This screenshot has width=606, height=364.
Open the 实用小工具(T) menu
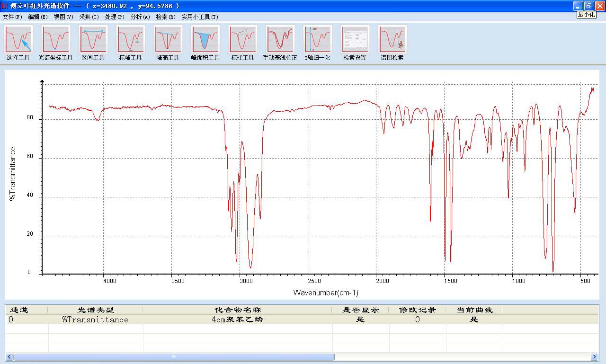[x=200, y=17]
